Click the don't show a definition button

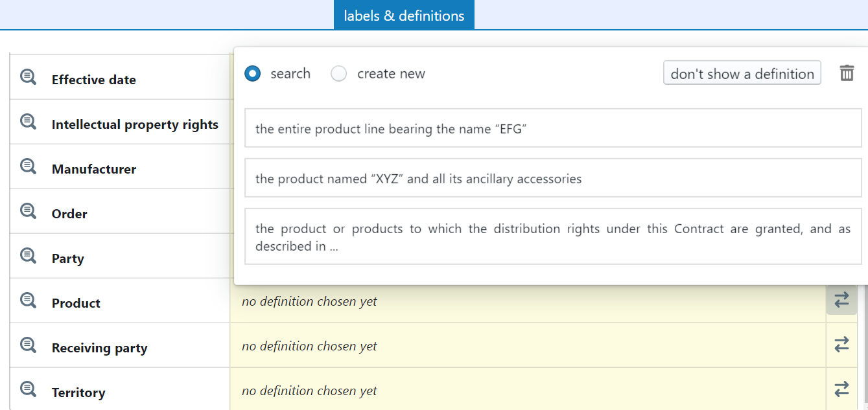(742, 73)
